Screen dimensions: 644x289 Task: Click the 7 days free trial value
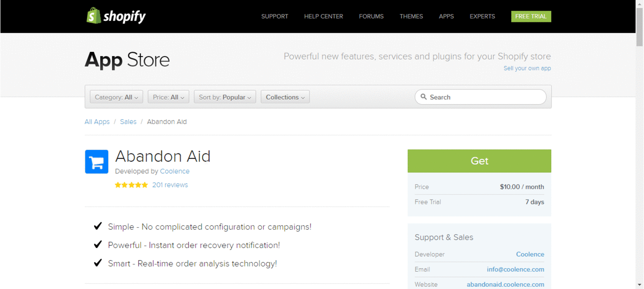pos(535,202)
